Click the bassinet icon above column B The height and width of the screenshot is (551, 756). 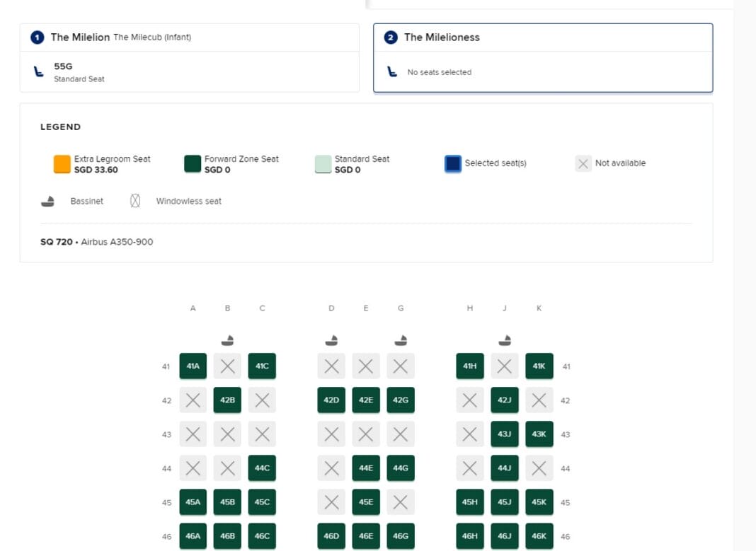pyautogui.click(x=227, y=339)
